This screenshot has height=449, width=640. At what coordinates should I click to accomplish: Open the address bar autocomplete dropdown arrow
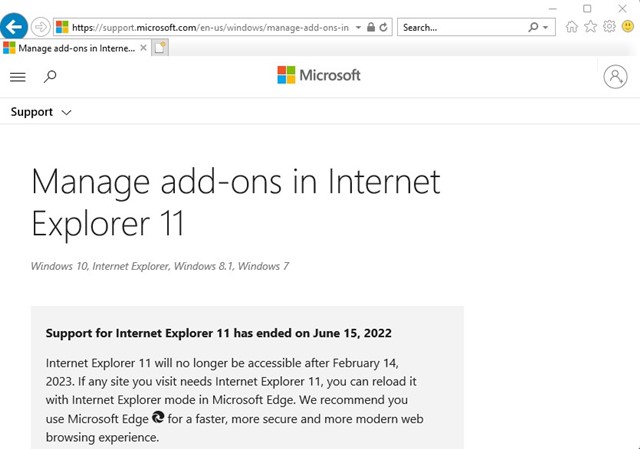358,27
